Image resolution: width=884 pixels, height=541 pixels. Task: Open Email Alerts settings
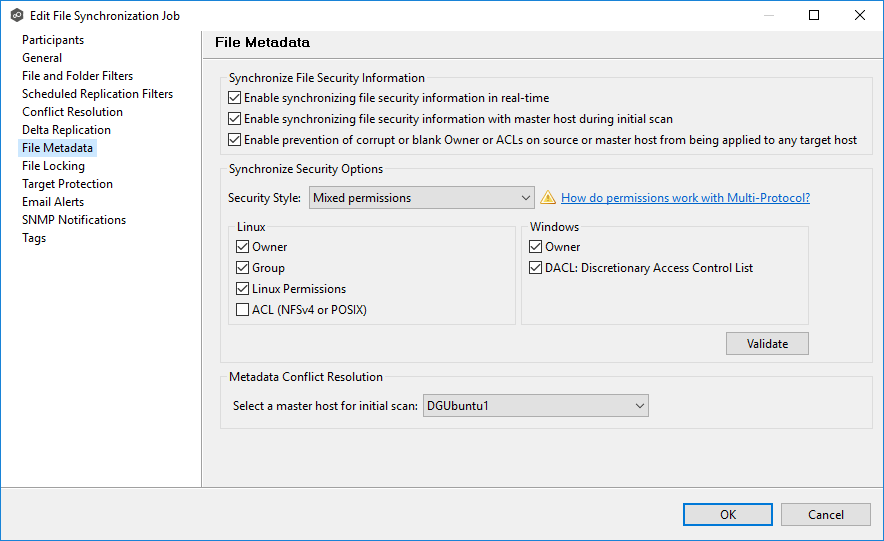click(53, 202)
